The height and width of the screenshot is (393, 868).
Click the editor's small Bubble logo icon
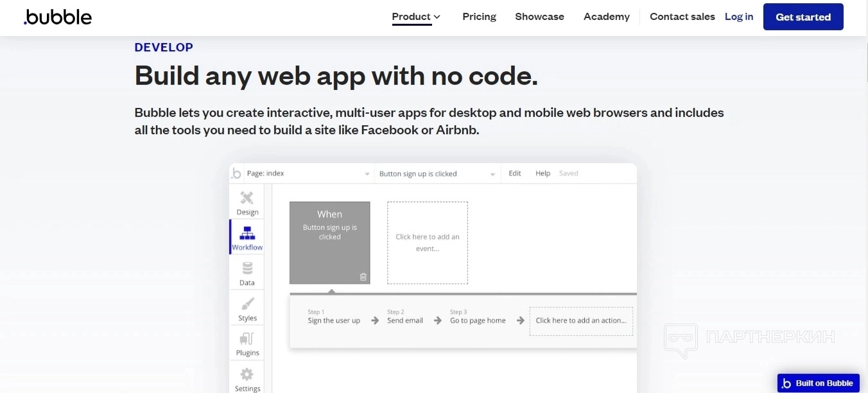pos(236,173)
